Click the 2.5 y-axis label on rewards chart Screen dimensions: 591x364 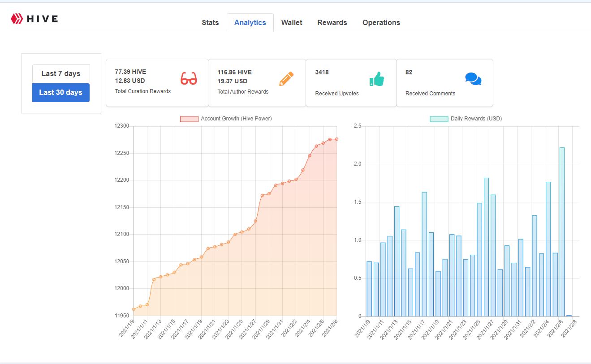coord(357,126)
